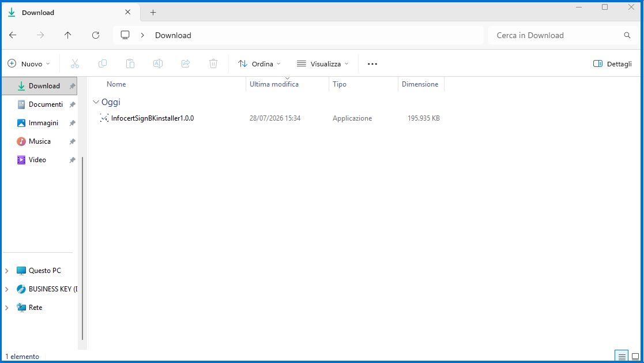Switch to large thumbnails view icon
Viewport: 644px width, 363px height.
635,357
